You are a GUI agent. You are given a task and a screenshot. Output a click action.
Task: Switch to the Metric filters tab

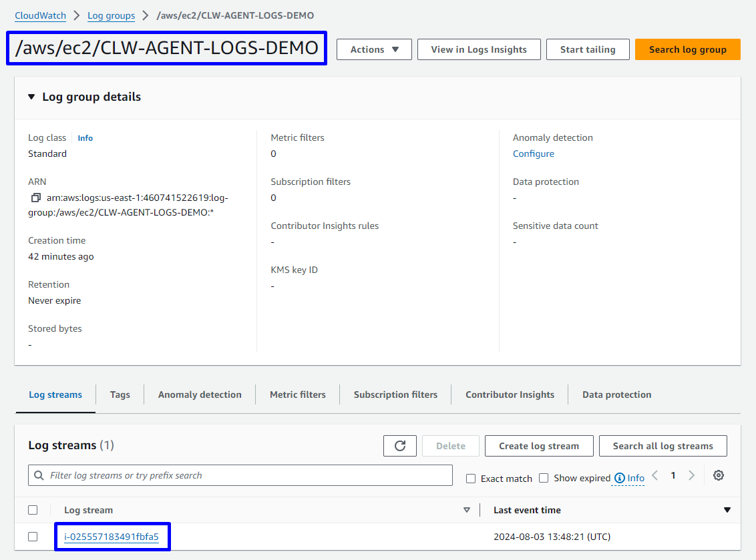[298, 394]
